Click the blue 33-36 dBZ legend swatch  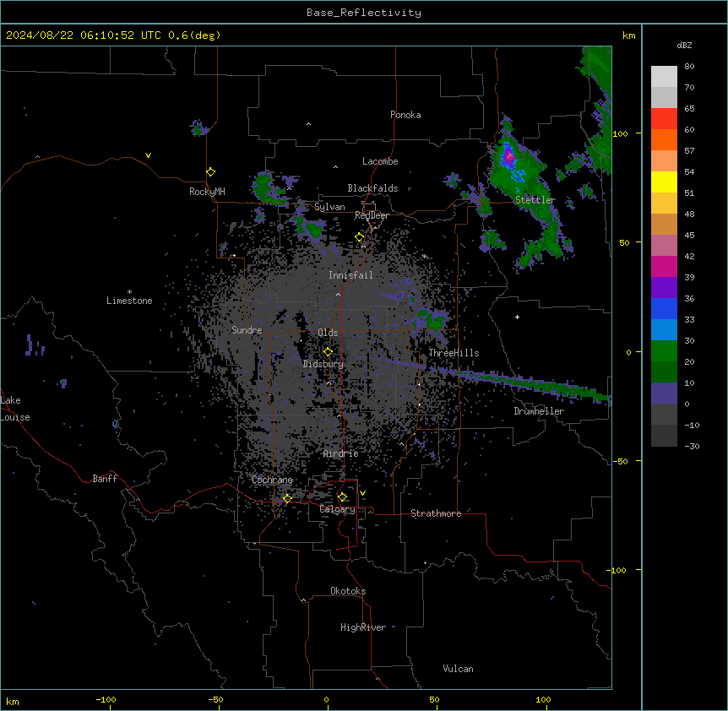coord(664,308)
